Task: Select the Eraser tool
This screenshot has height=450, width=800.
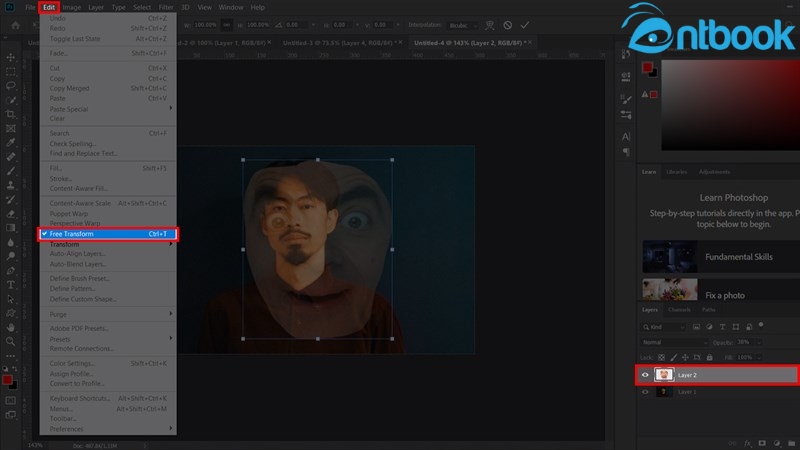Action: [x=11, y=214]
